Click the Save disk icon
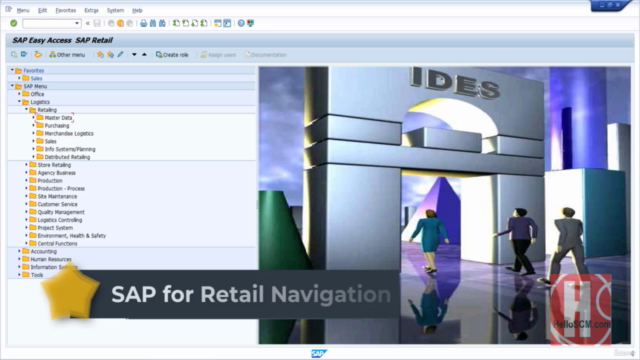 pos(97,23)
